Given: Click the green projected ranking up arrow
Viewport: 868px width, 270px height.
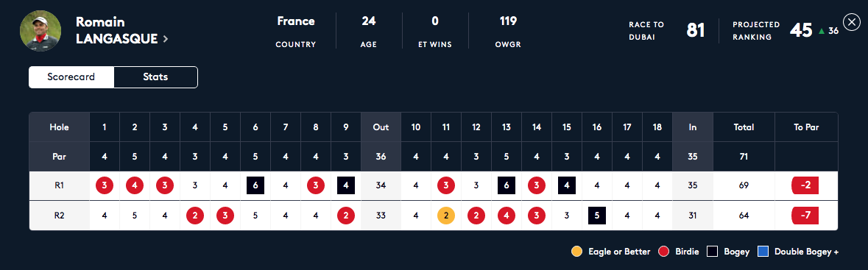Looking at the screenshot, I should (x=822, y=32).
